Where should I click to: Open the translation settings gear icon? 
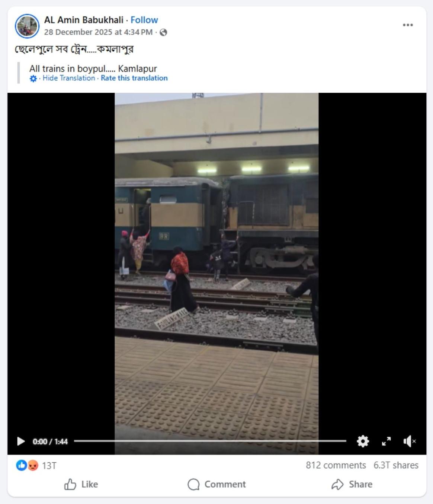33,79
